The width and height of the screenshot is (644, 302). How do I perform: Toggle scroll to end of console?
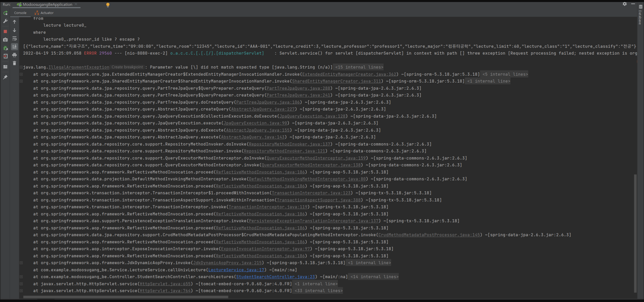click(15, 47)
